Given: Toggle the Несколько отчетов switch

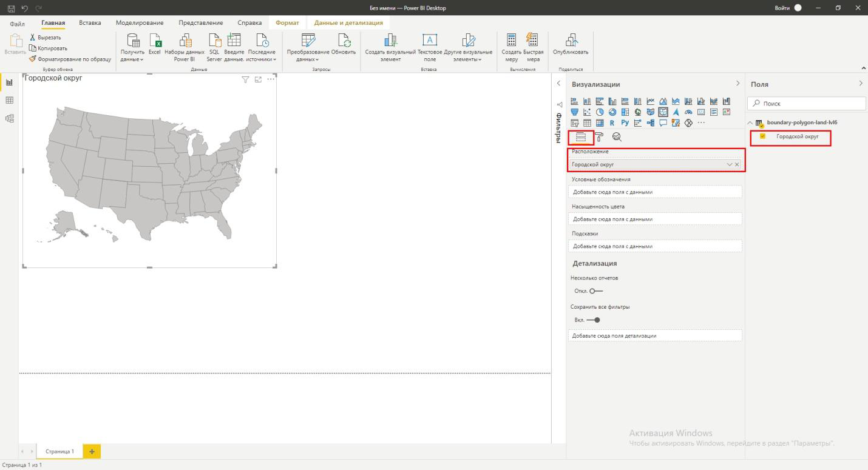Looking at the screenshot, I should point(596,291).
